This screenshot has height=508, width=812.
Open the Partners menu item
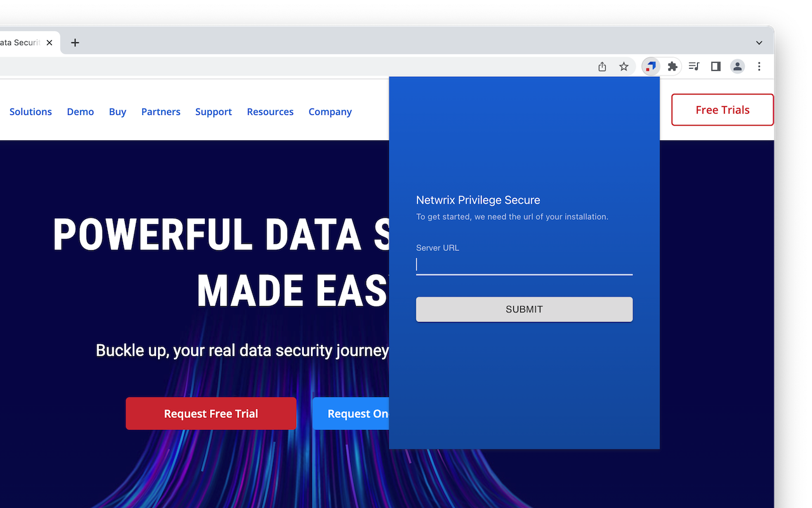tap(160, 111)
